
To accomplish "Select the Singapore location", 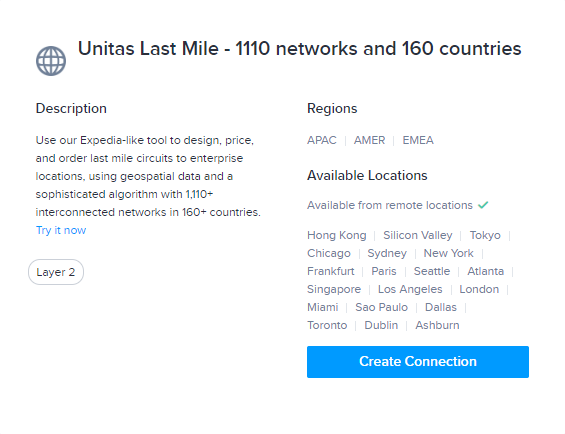I will 334,289.
